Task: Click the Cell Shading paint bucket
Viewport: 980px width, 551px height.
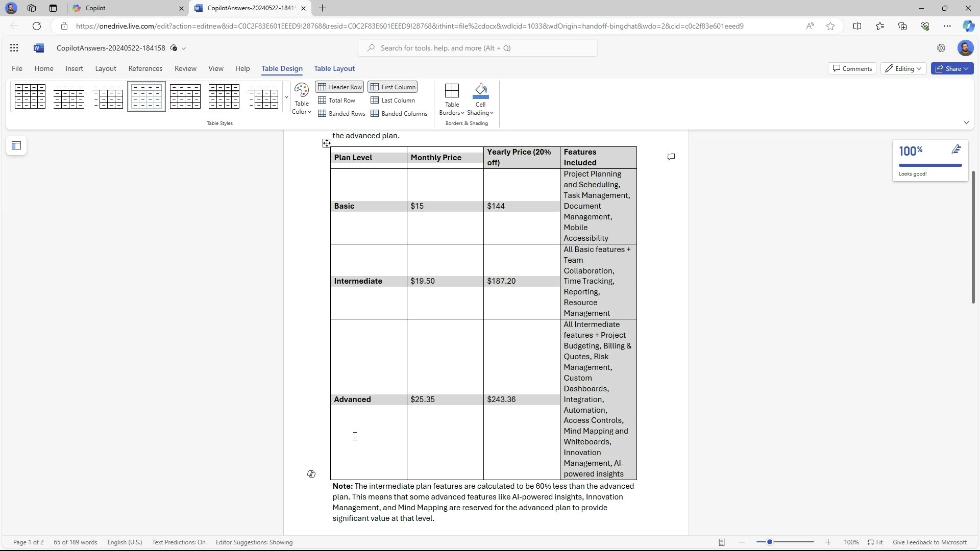Action: 480,91
